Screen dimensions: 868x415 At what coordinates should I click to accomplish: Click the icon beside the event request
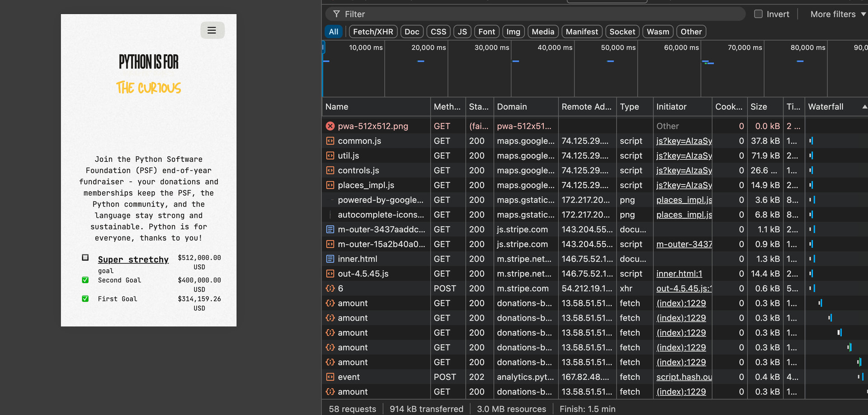tap(330, 377)
